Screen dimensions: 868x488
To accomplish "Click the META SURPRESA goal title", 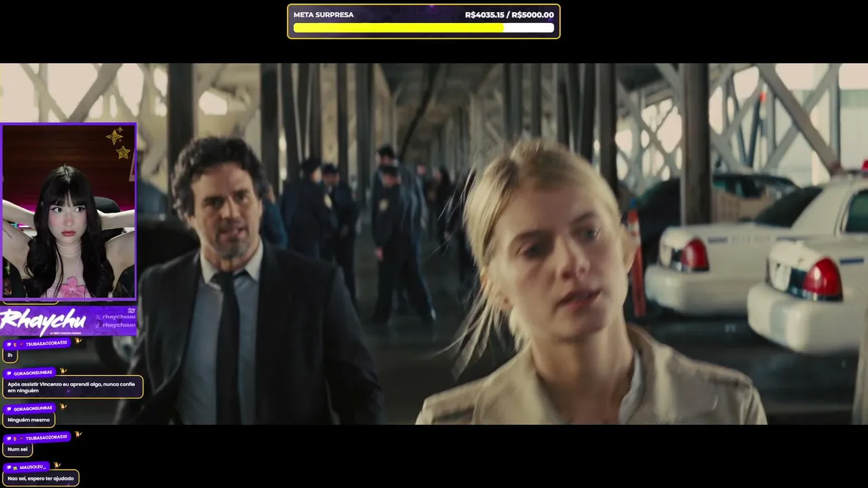I will pyautogui.click(x=323, y=15).
